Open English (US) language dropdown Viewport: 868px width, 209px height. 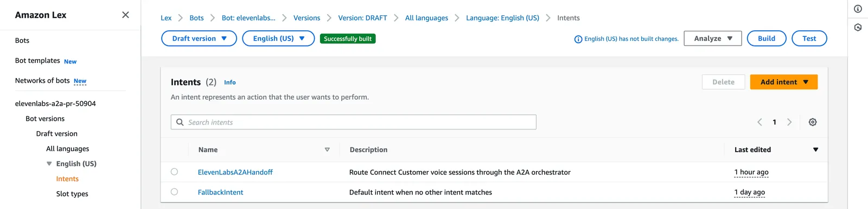tap(278, 38)
